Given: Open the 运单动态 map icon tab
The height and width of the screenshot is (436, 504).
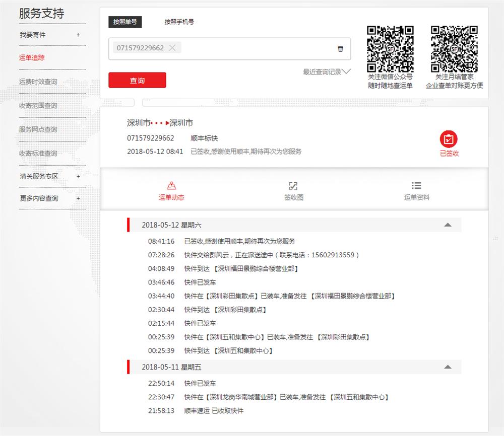Looking at the screenshot, I should tap(171, 186).
